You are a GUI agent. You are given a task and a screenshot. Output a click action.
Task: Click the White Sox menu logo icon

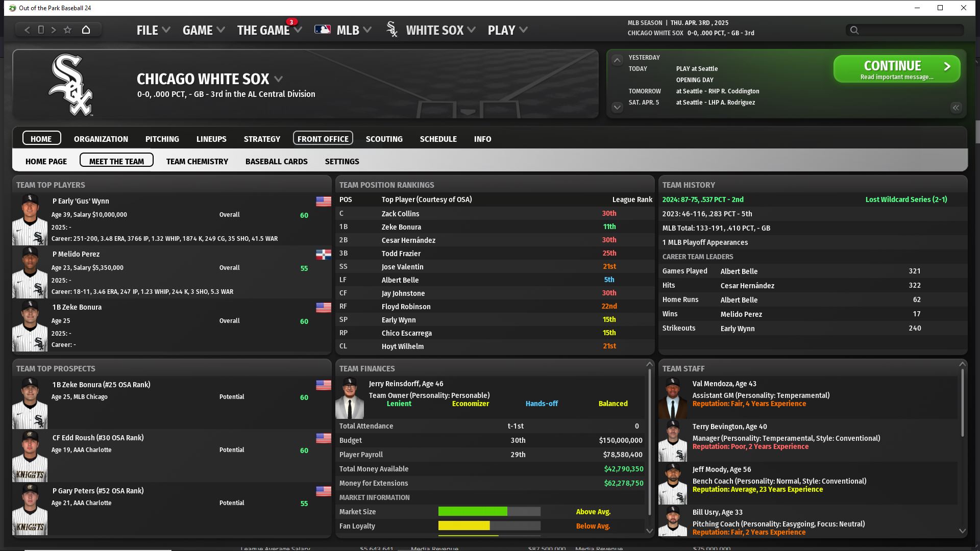tap(391, 30)
